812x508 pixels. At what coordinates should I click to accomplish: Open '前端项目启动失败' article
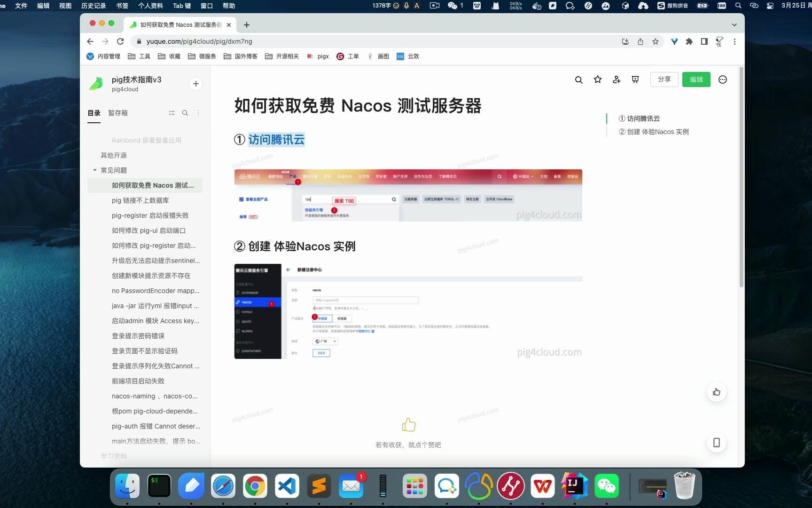click(x=138, y=381)
